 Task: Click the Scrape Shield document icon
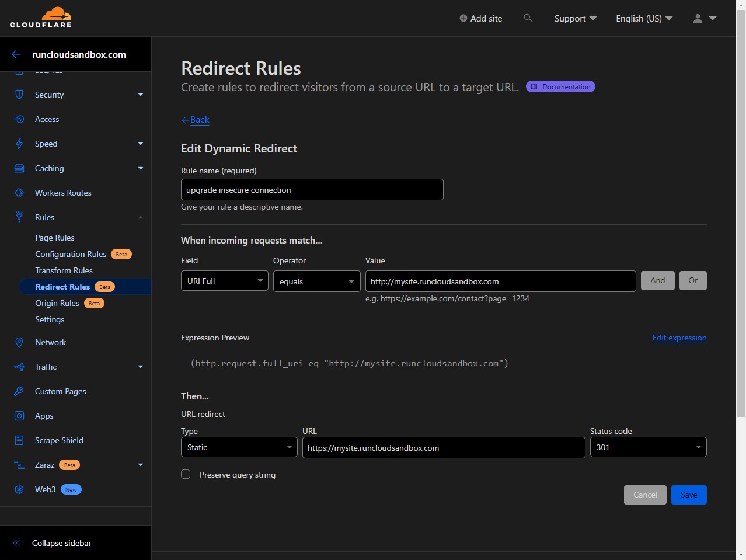(19, 440)
